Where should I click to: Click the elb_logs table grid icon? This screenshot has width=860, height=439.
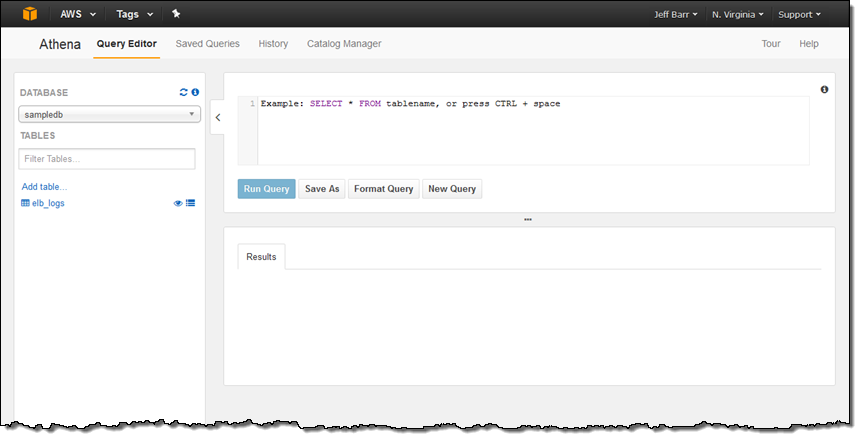[25, 203]
